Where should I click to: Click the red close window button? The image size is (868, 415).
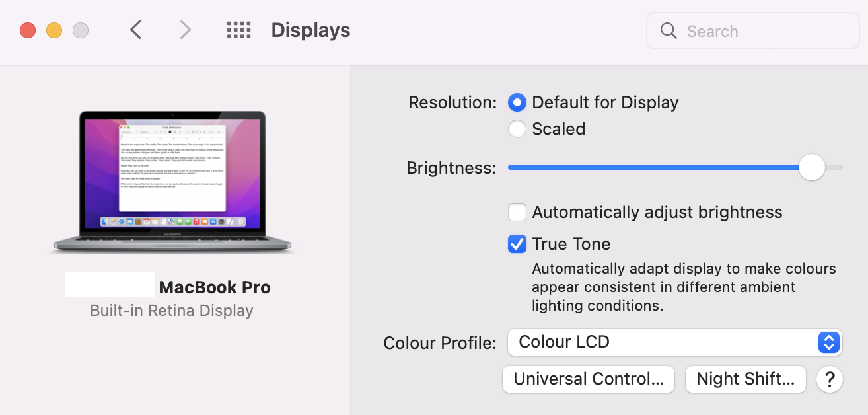point(28,30)
